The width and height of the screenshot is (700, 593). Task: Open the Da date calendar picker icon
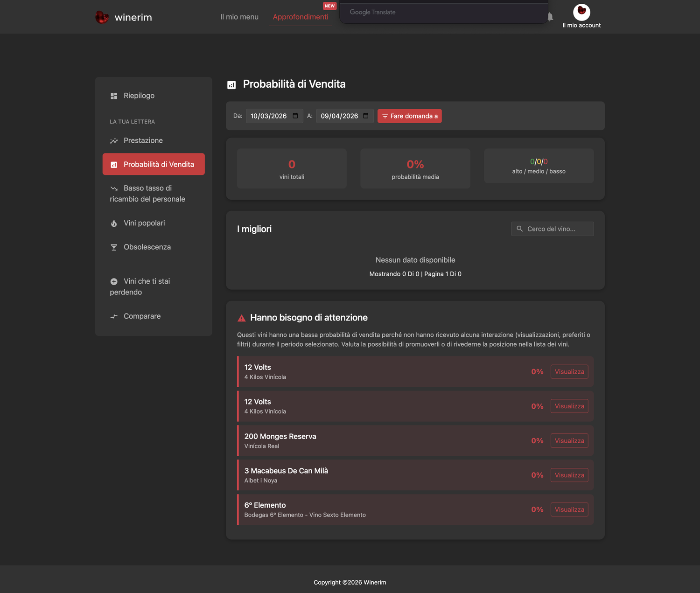(x=295, y=116)
